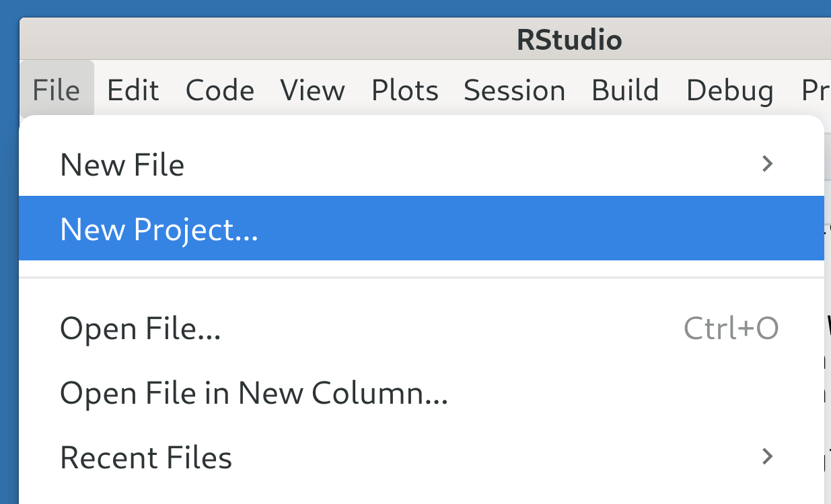Viewport: 831px width, 504px height.
Task: Show the Session menu
Action: pyautogui.click(x=514, y=90)
